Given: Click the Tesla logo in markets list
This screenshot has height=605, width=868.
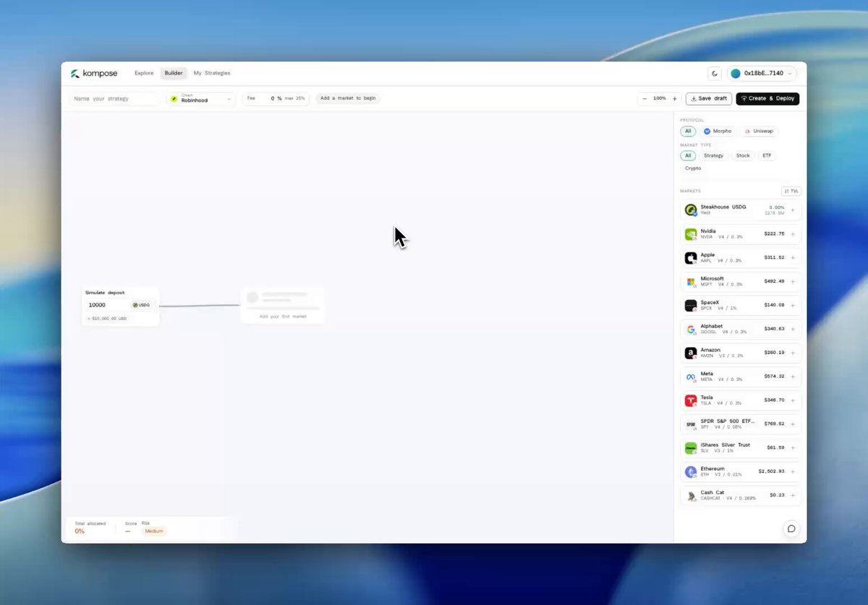Looking at the screenshot, I should click(691, 400).
